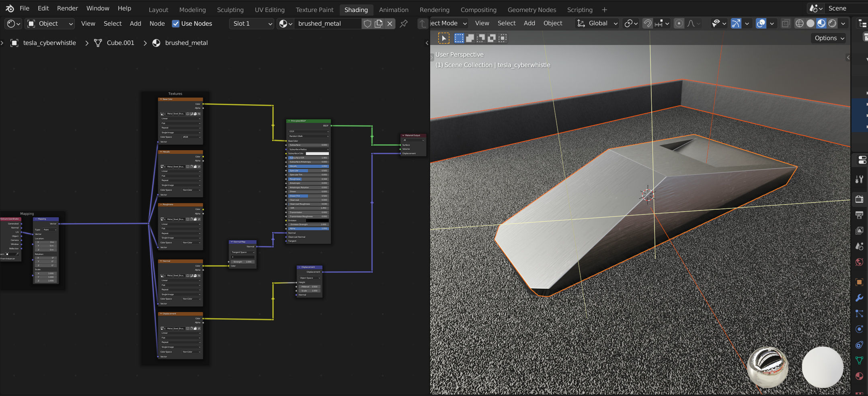Open the Help menu
The width and height of the screenshot is (868, 396).
tap(124, 8)
